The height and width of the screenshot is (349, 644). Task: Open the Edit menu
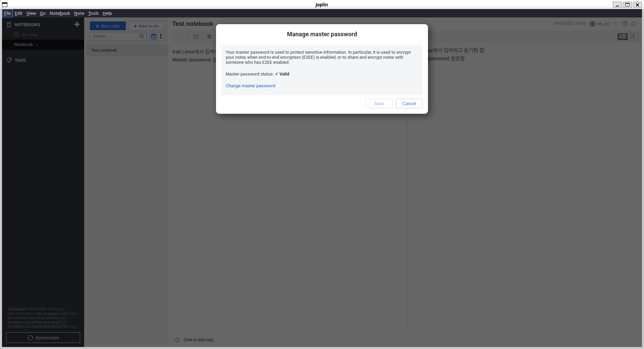tap(18, 13)
